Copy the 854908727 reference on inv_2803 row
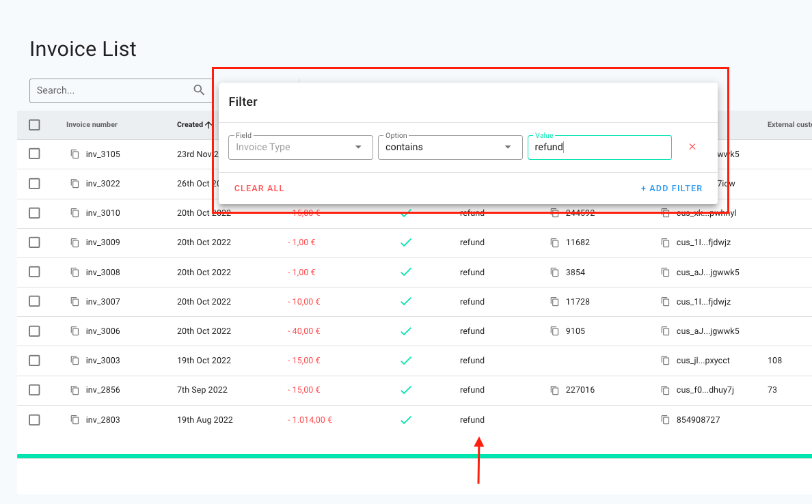The image size is (812, 504). click(664, 419)
